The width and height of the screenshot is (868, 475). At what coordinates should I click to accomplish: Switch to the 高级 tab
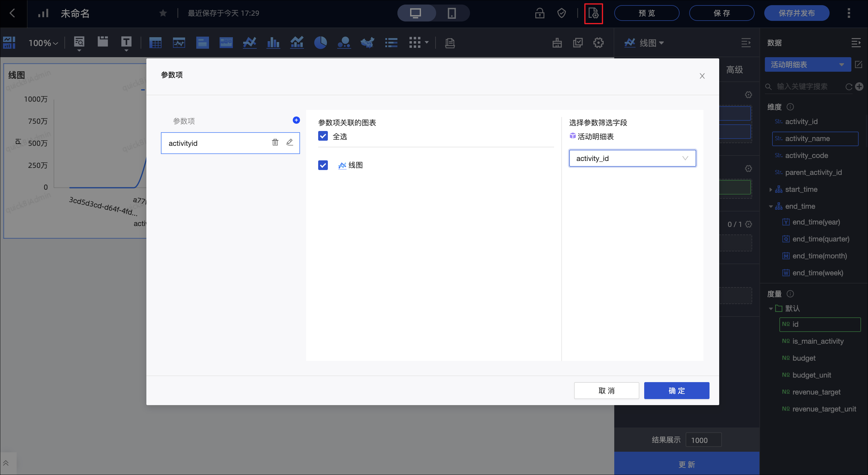pos(734,70)
